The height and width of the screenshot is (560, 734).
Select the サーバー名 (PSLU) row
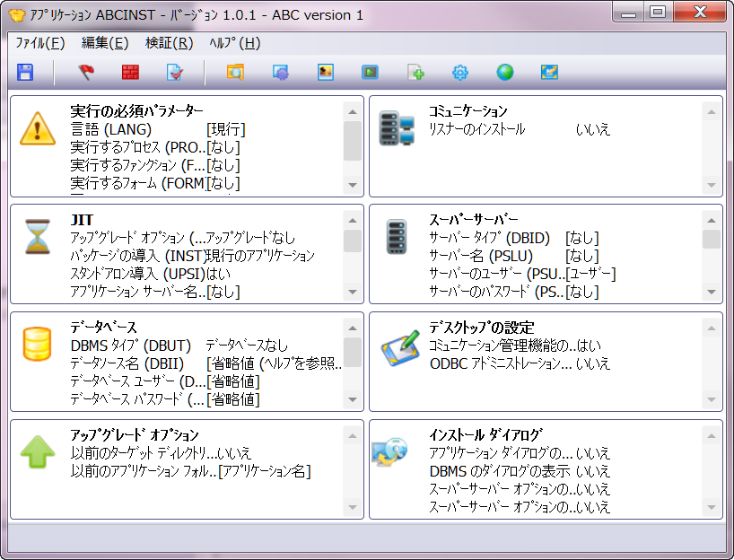coord(514,256)
